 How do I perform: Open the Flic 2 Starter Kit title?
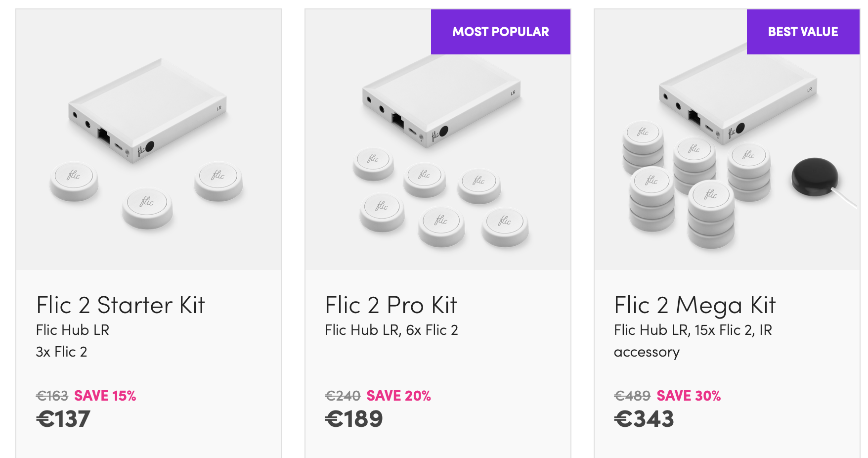(x=120, y=305)
